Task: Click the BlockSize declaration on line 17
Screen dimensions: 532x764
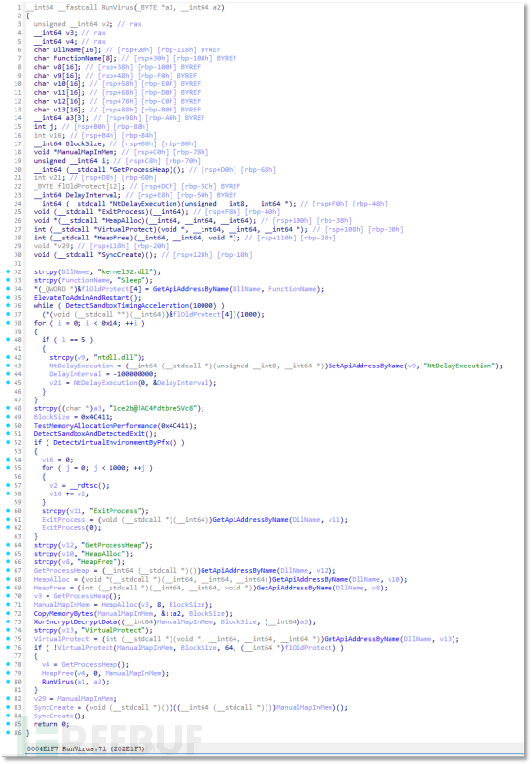Action: point(69,143)
